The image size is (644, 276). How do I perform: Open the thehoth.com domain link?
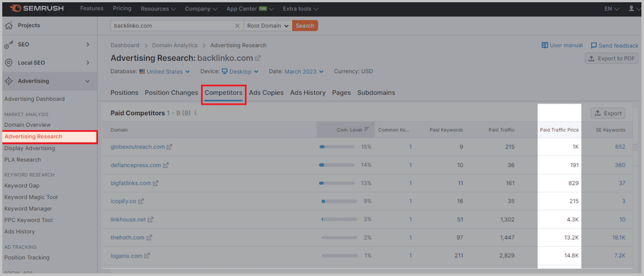pos(127,238)
